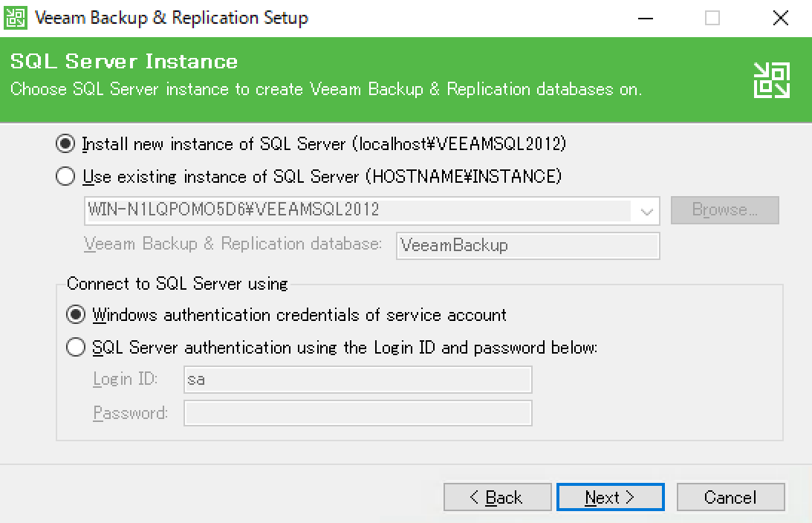Image resolution: width=812 pixels, height=523 pixels.
Task: Cancel the Veeam installation
Action: point(730,497)
